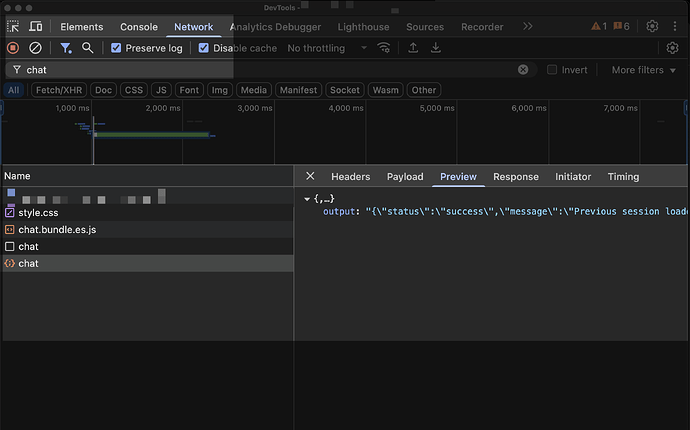Expand the More filters dropdown

pyautogui.click(x=643, y=70)
